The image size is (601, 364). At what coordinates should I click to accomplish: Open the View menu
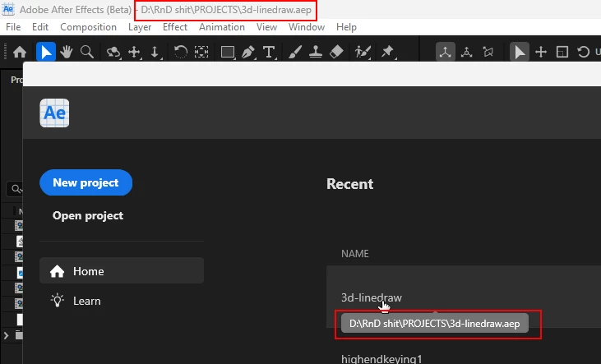pos(266,27)
